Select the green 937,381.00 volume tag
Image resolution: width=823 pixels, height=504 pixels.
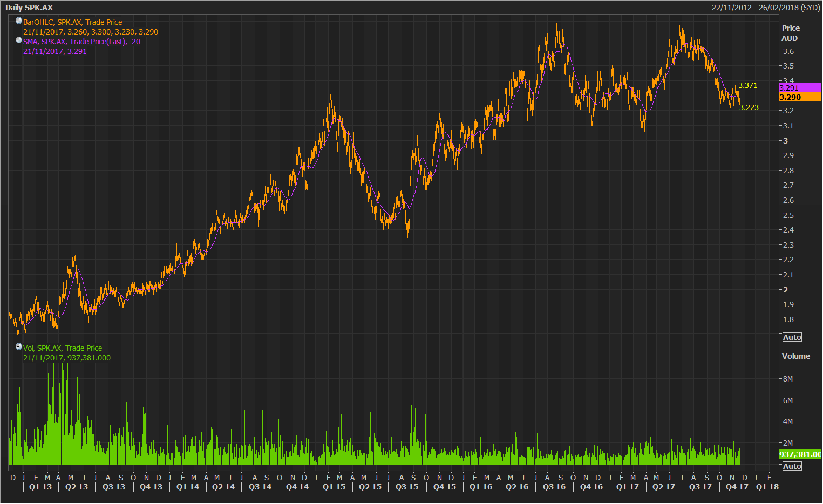800,454
